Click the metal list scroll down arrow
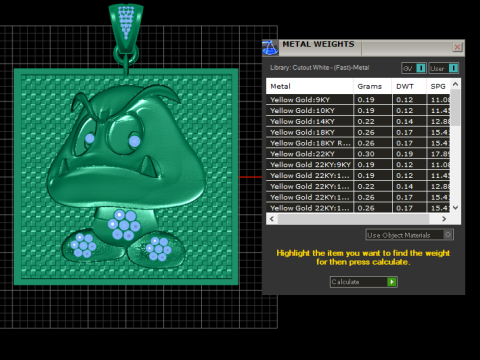The height and width of the screenshot is (360, 480). 455,207
